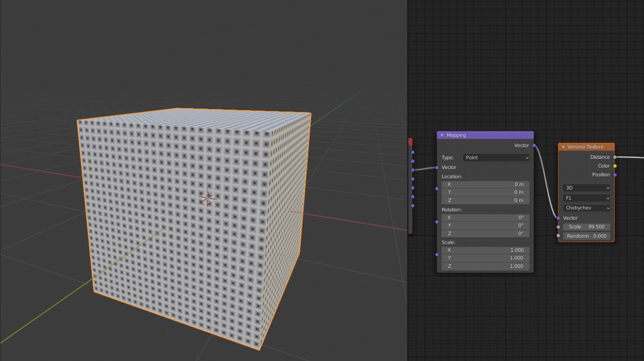This screenshot has height=361, width=644.
Task: Collapse the Voronoi Texture node
Action: coord(563,147)
